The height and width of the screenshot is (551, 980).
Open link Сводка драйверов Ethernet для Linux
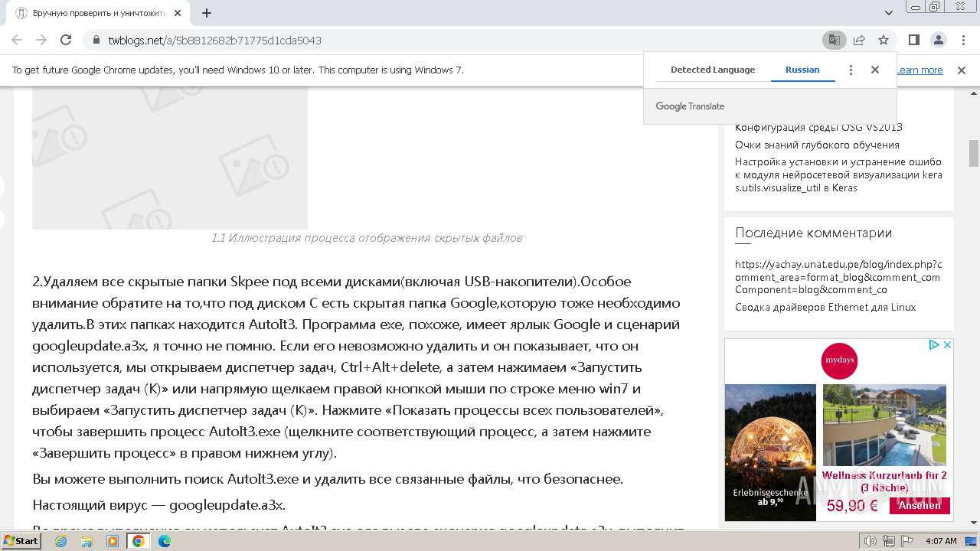point(825,307)
